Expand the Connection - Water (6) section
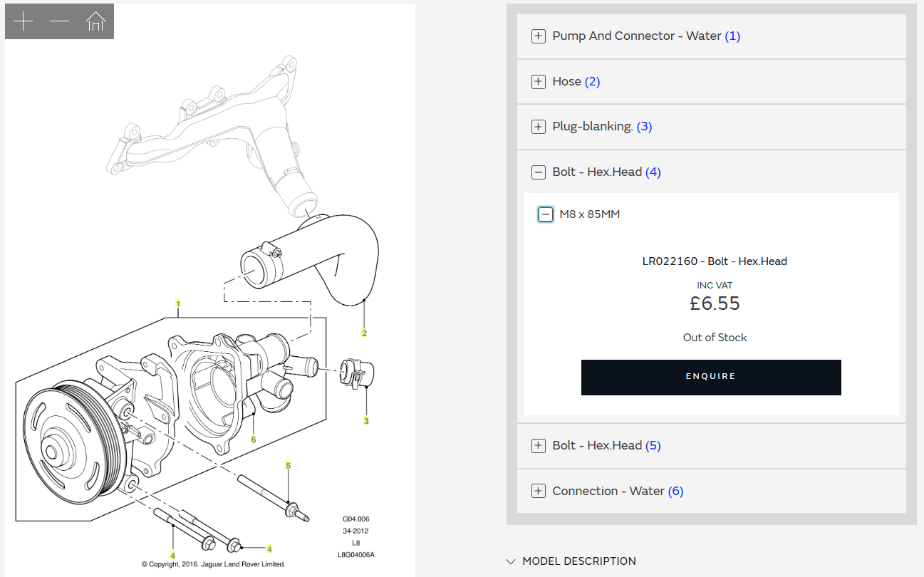 (539, 492)
